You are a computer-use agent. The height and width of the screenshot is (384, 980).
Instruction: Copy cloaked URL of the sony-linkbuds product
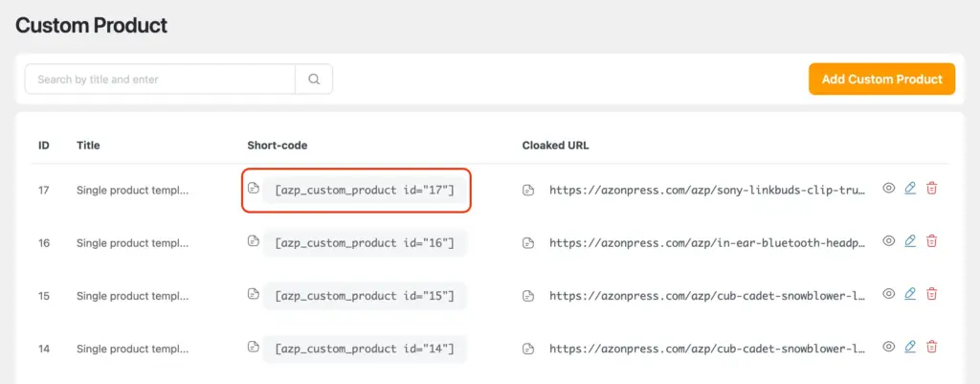pyautogui.click(x=528, y=190)
